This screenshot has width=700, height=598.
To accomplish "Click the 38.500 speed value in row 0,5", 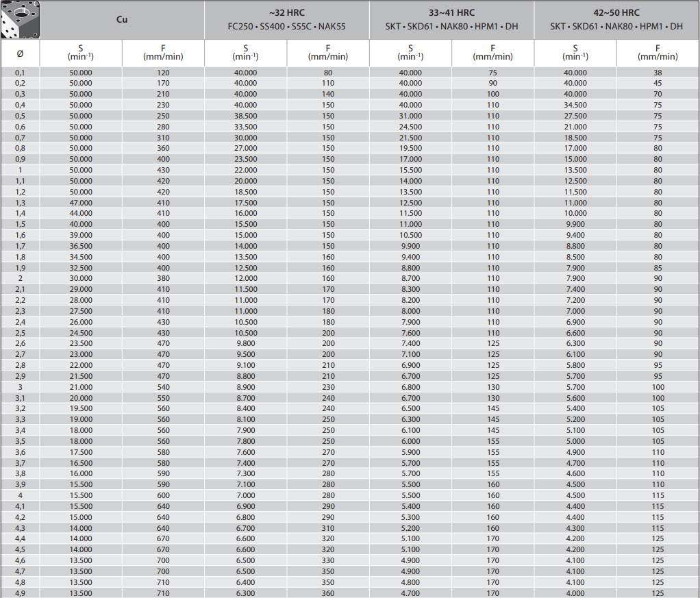I will (246, 116).
